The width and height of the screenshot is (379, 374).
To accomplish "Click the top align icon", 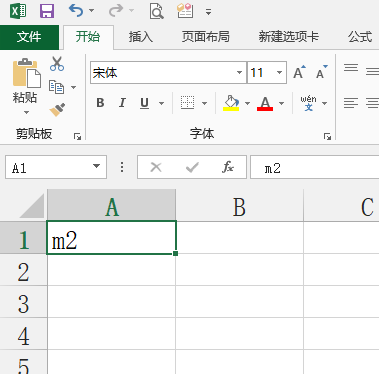I will click(351, 69).
